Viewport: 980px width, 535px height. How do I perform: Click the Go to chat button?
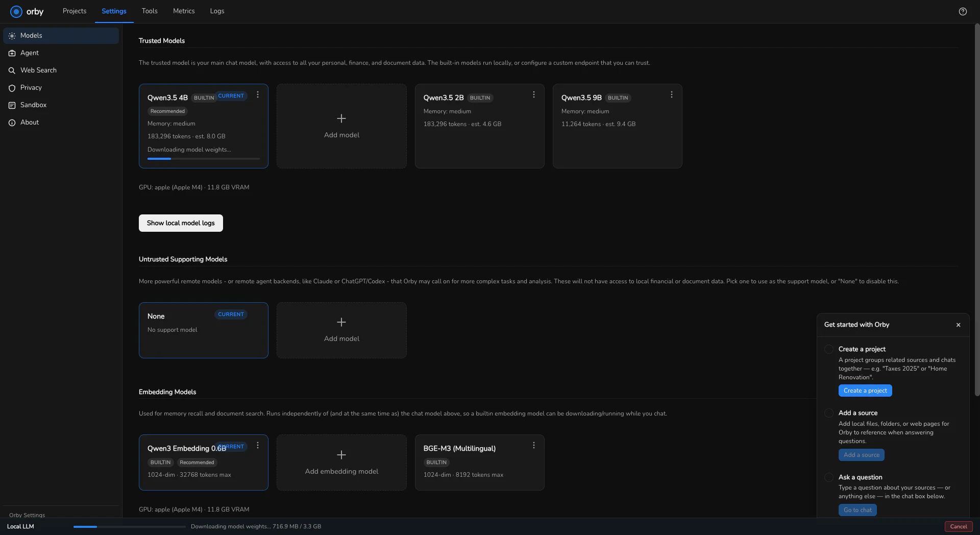pyautogui.click(x=857, y=510)
